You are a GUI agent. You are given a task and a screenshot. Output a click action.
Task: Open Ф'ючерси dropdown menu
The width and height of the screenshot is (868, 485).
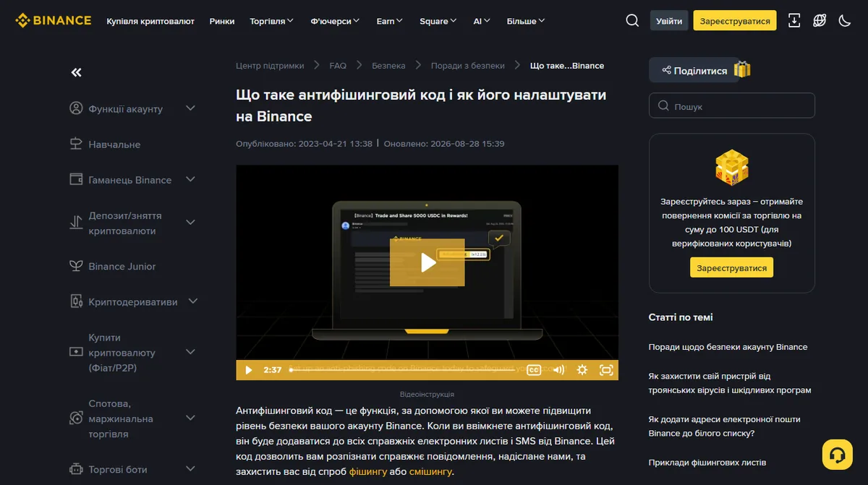[x=336, y=21]
